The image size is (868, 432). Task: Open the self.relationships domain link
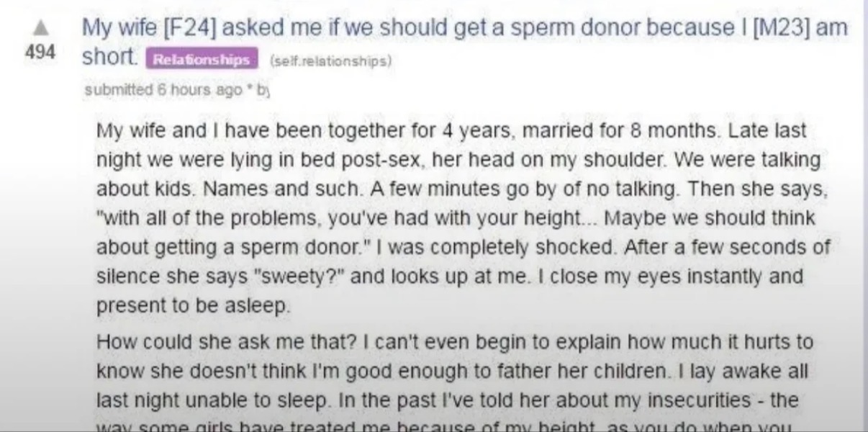coord(330,60)
